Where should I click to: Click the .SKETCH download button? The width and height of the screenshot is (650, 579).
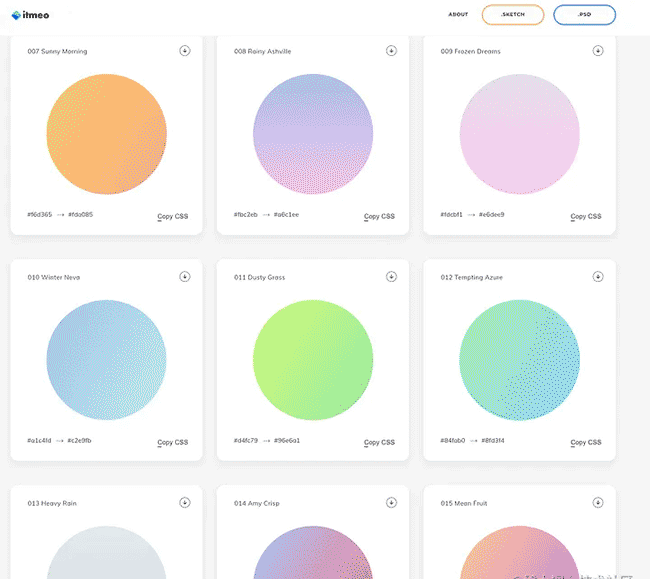(x=513, y=15)
